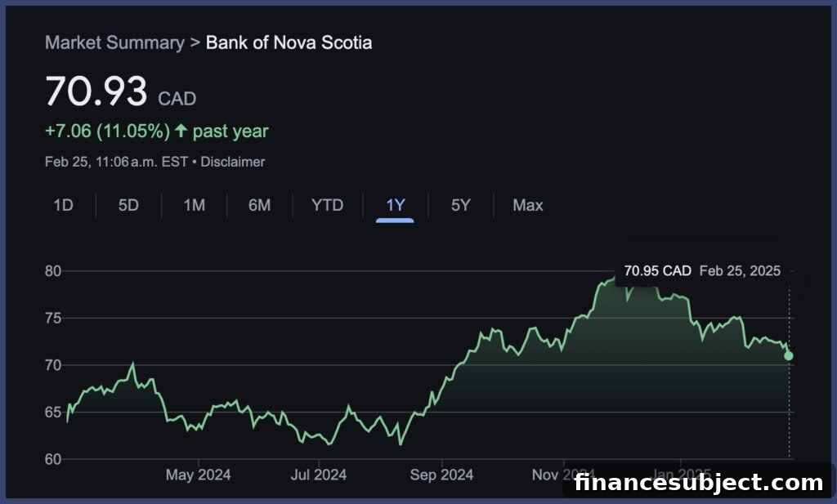Image resolution: width=837 pixels, height=504 pixels.
Task: Click the CAD currency label
Action: (177, 99)
